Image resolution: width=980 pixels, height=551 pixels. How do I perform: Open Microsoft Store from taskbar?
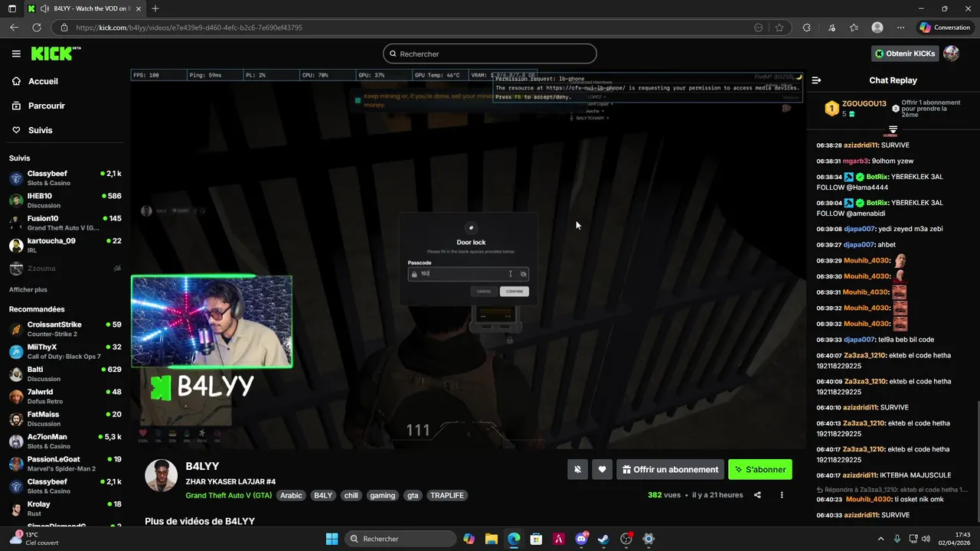click(x=536, y=539)
